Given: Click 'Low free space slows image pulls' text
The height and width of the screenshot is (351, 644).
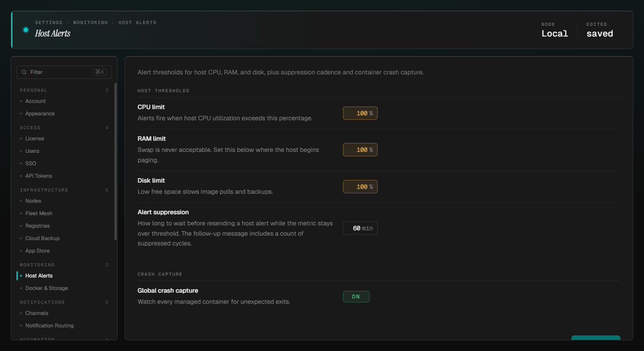Looking at the screenshot, I should pyautogui.click(x=205, y=192).
